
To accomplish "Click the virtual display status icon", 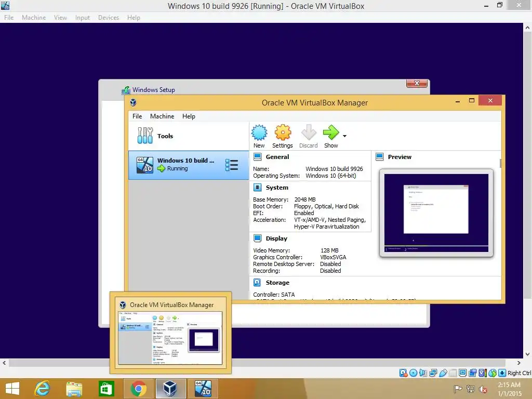I will 462,373.
